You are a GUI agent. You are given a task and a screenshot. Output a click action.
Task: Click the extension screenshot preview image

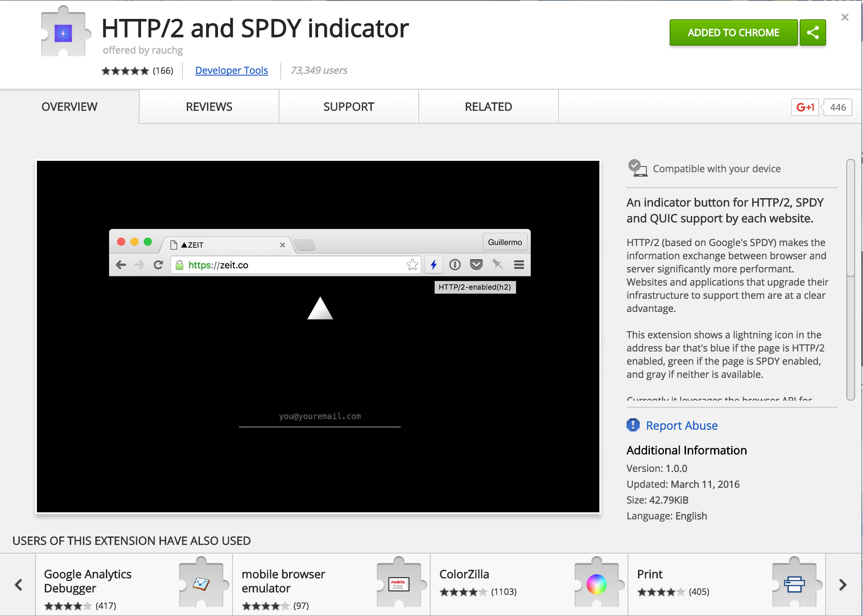318,337
